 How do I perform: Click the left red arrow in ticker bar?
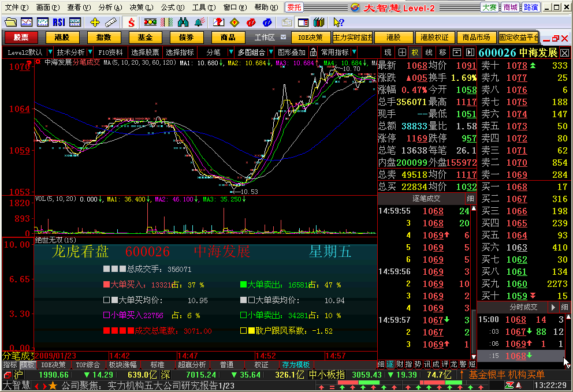point(37,386)
